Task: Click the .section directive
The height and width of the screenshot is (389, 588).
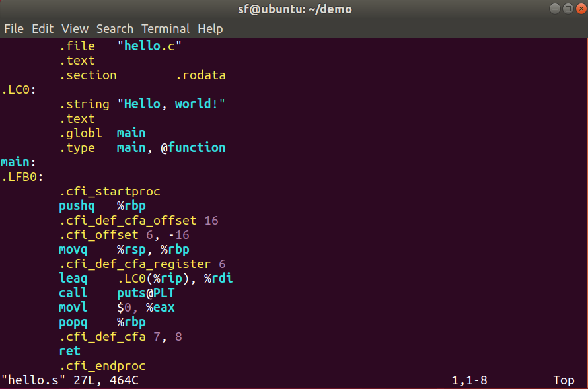Action: point(88,75)
